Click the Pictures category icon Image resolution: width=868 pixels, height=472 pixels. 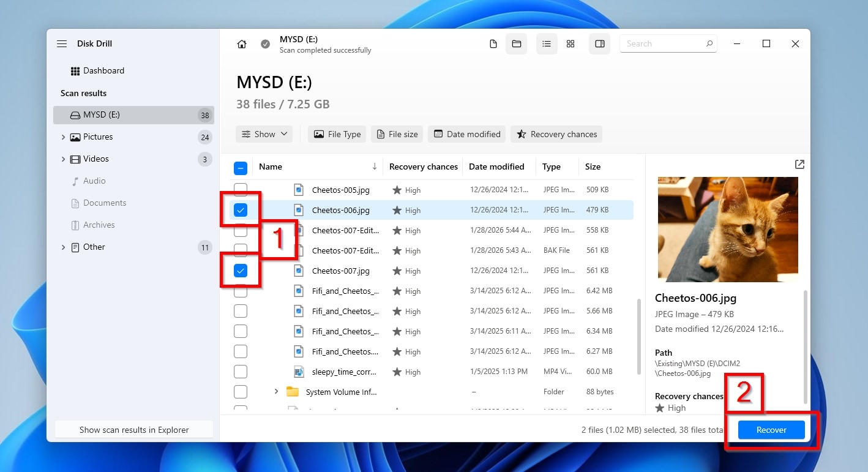tap(75, 137)
